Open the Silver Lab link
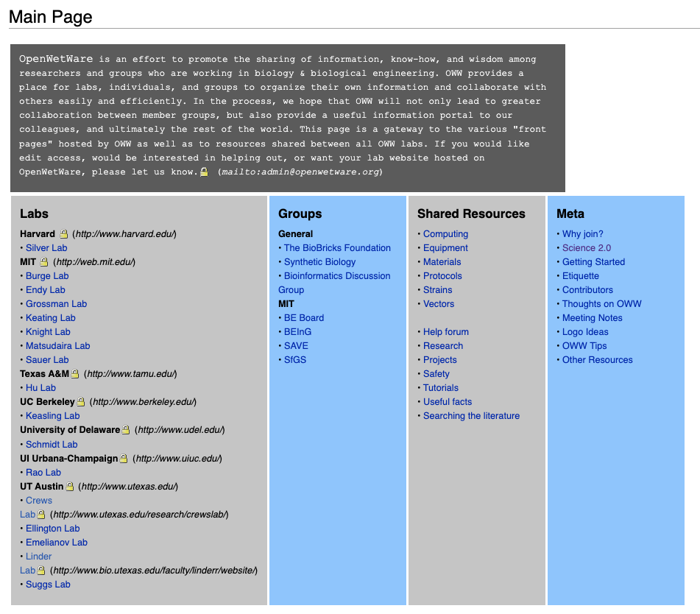The width and height of the screenshot is (700, 614). [46, 248]
